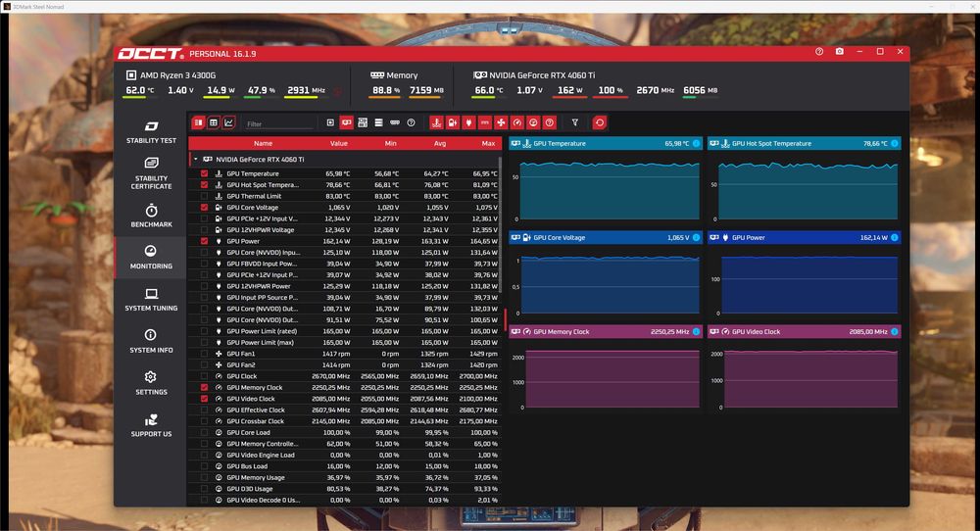Select the GPU Effective Clock row

tap(345, 410)
